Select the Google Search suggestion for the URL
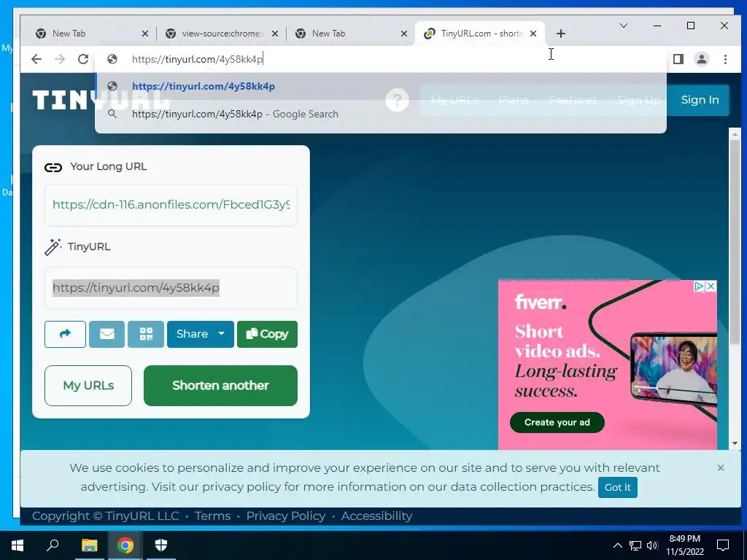The image size is (747, 560). point(381,114)
